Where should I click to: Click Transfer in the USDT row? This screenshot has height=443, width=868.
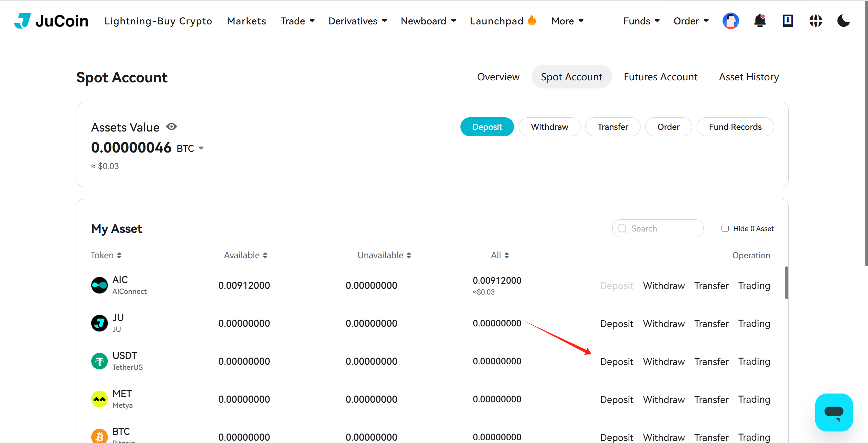[711, 362]
